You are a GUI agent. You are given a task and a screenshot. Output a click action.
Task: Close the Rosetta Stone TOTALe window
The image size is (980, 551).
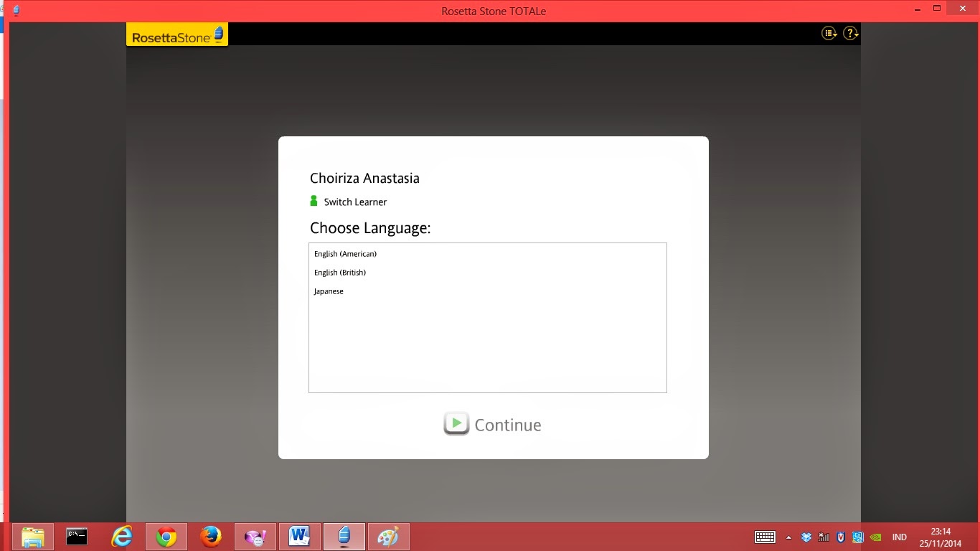click(963, 9)
